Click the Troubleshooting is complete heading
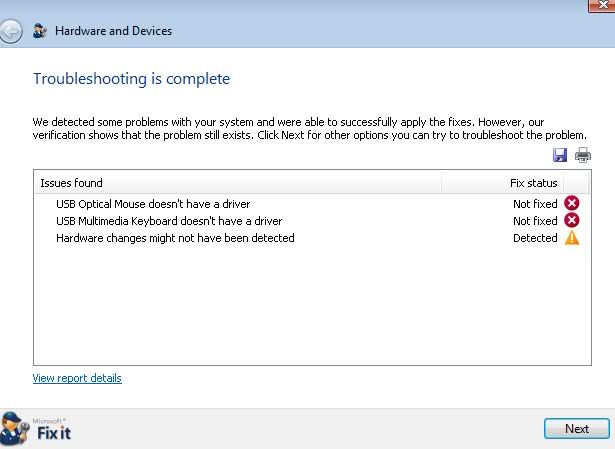The width and height of the screenshot is (615, 449). pos(131,79)
